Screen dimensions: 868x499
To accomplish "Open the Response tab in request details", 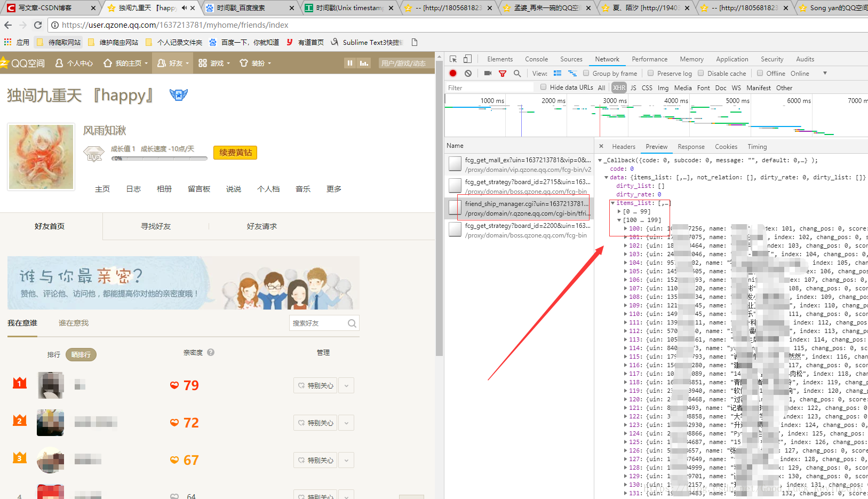I will [x=691, y=147].
